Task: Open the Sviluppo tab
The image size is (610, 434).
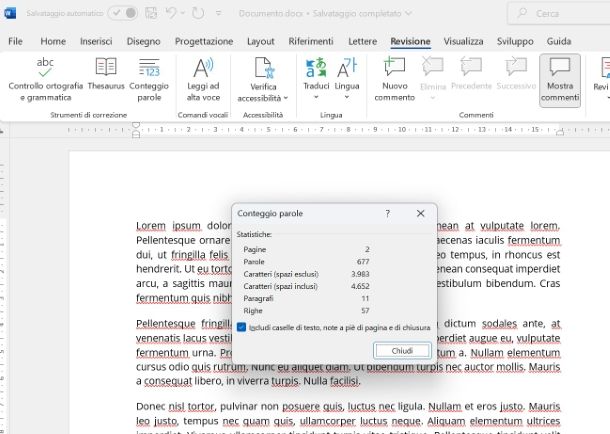Action: [x=515, y=41]
